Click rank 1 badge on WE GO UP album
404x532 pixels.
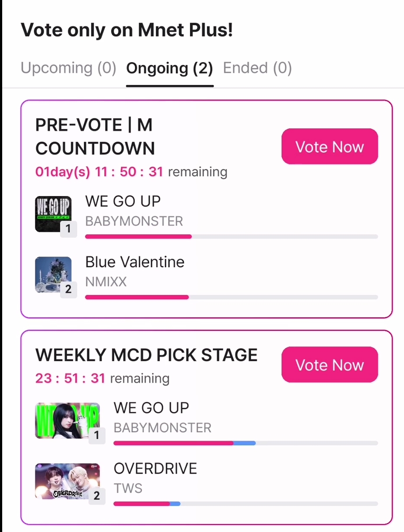[x=68, y=229]
